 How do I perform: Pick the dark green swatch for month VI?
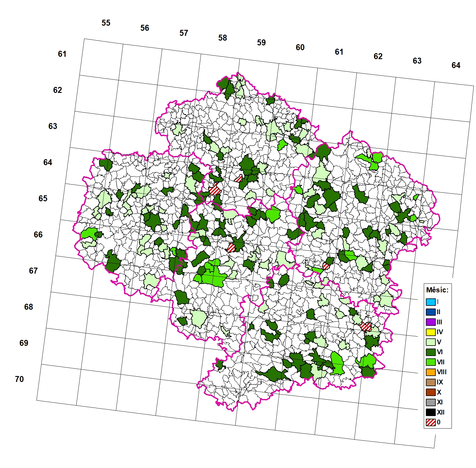[431, 352]
